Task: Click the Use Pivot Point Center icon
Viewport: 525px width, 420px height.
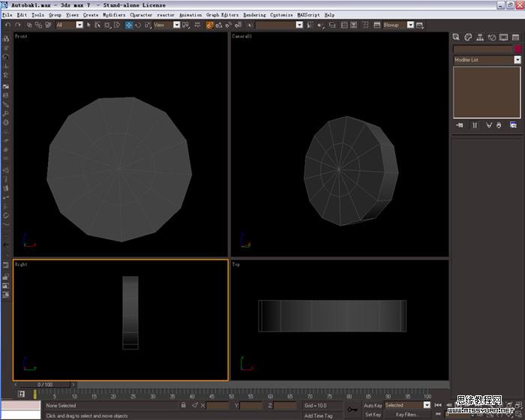Action: [x=186, y=25]
